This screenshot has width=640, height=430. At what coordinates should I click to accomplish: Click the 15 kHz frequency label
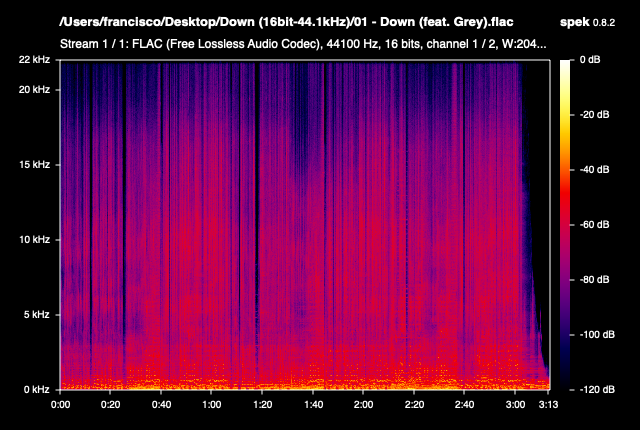(35, 164)
